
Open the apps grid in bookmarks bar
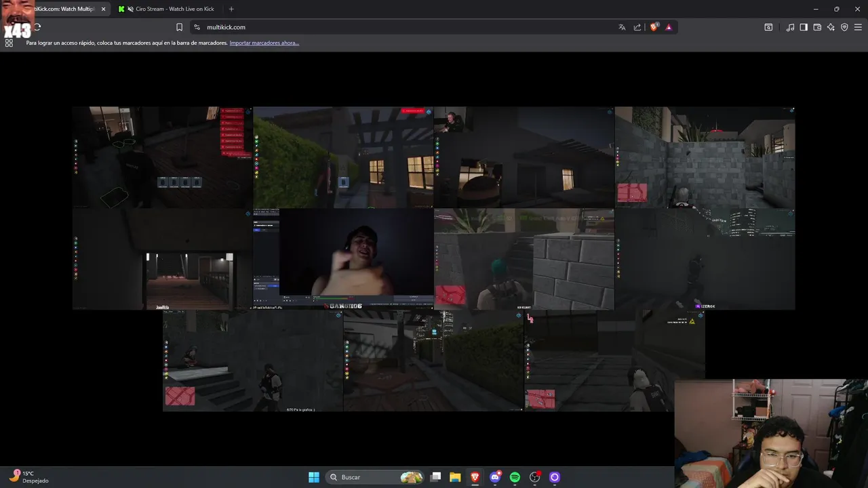click(9, 43)
